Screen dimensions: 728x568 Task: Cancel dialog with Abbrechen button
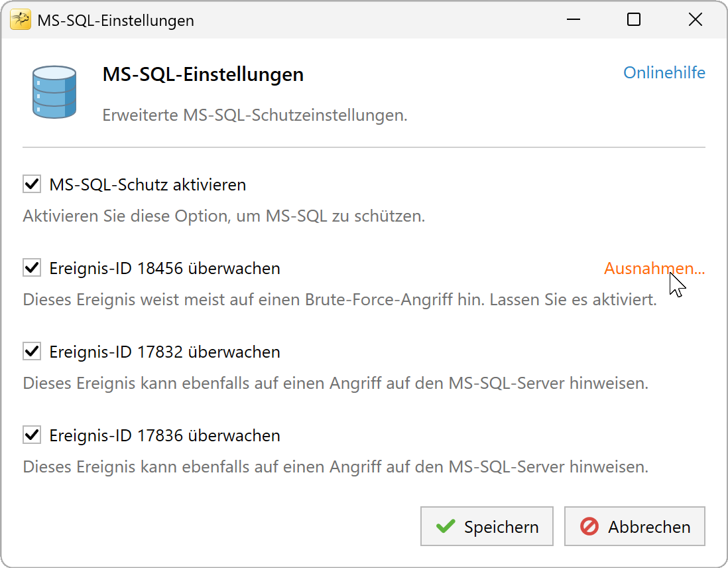click(635, 526)
